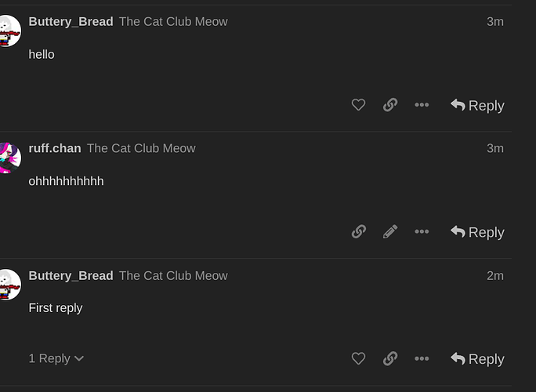
Task: Reply to the "First reply" post
Action: tap(477, 359)
